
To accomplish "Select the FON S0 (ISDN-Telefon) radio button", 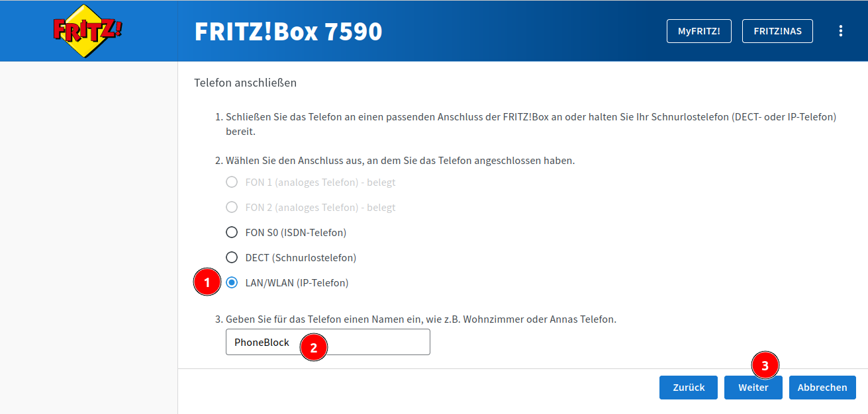I will coord(232,232).
